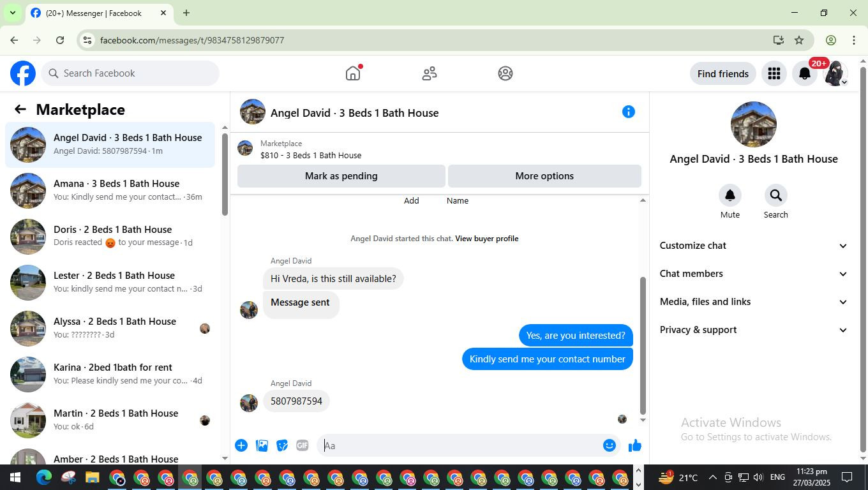The width and height of the screenshot is (868, 490).
Task: Go to the Home feed icon
Action: coord(353,73)
